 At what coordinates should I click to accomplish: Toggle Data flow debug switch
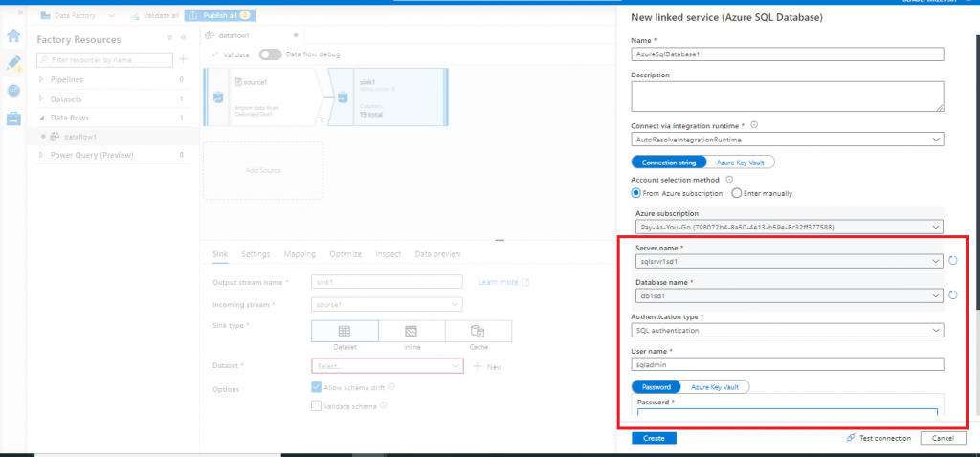click(x=270, y=54)
